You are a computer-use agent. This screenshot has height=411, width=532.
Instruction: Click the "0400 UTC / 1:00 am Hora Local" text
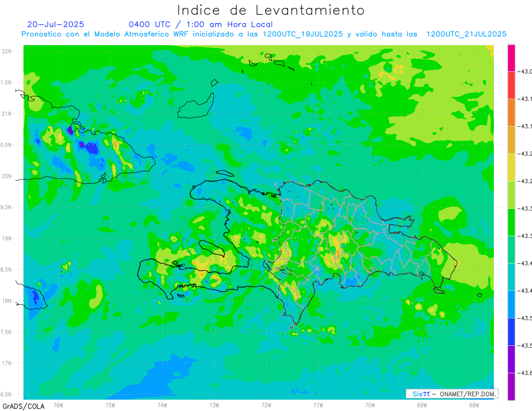[x=200, y=25]
